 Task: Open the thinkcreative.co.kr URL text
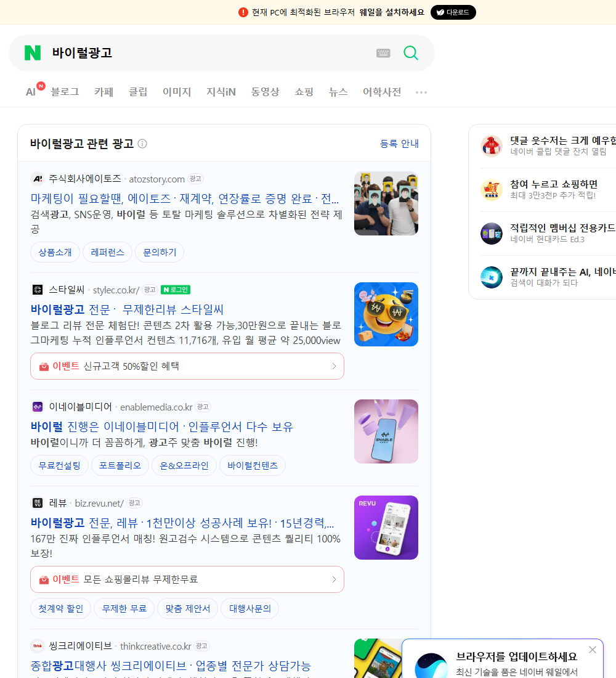tap(156, 646)
